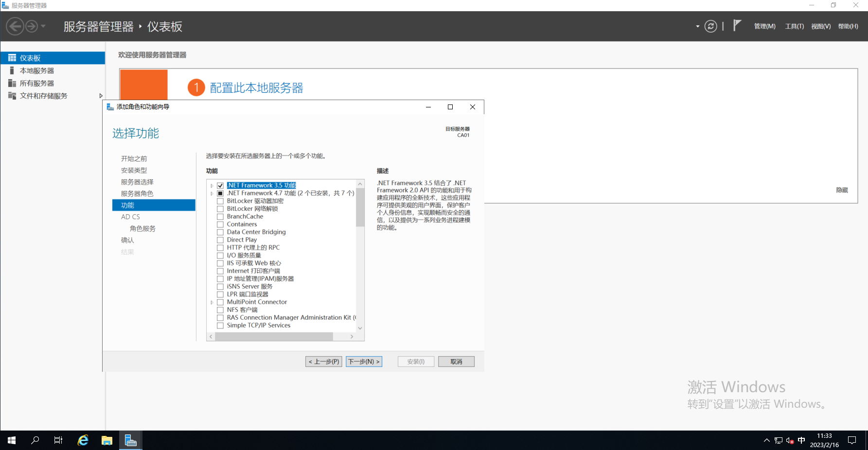Expand the MultiPoint Connector tree node
The width and height of the screenshot is (868, 450).
(212, 302)
